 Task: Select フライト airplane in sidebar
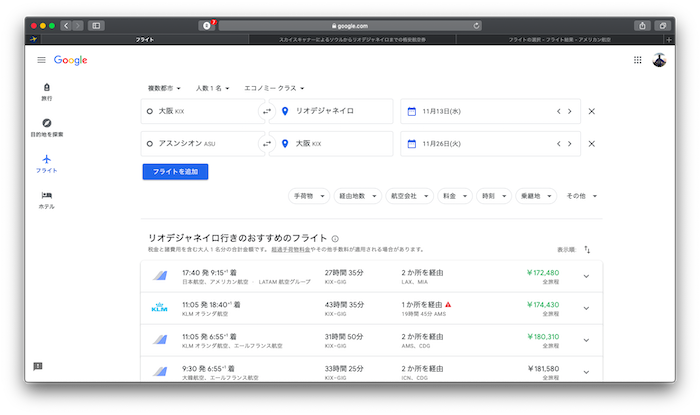[46, 164]
